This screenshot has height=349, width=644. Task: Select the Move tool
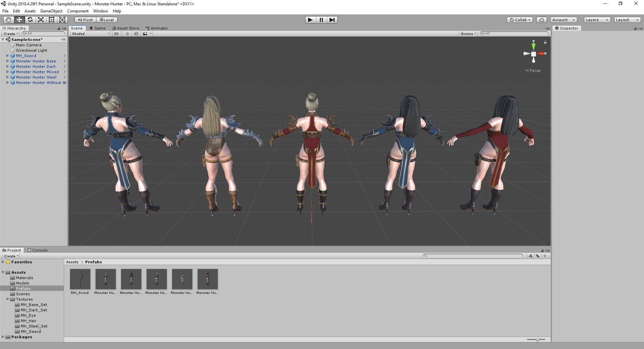[19, 20]
